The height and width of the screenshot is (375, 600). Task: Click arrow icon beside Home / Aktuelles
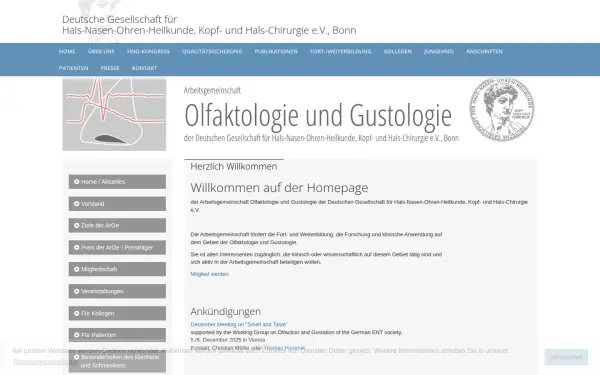click(x=77, y=182)
